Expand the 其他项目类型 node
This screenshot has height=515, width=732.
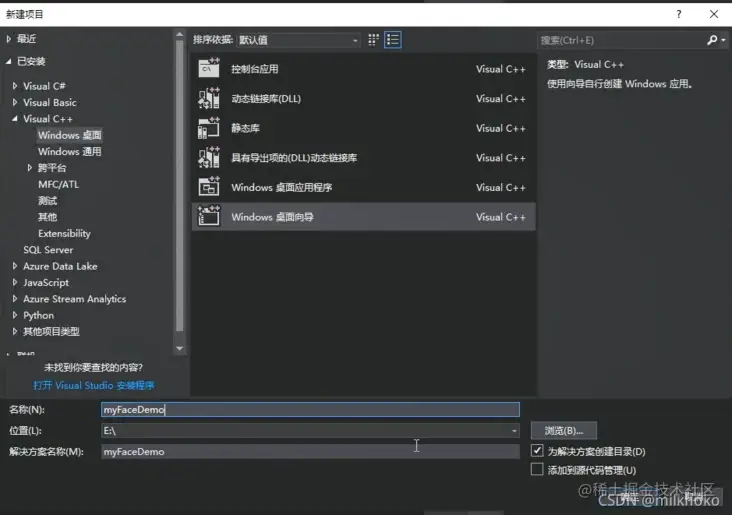tap(15, 332)
